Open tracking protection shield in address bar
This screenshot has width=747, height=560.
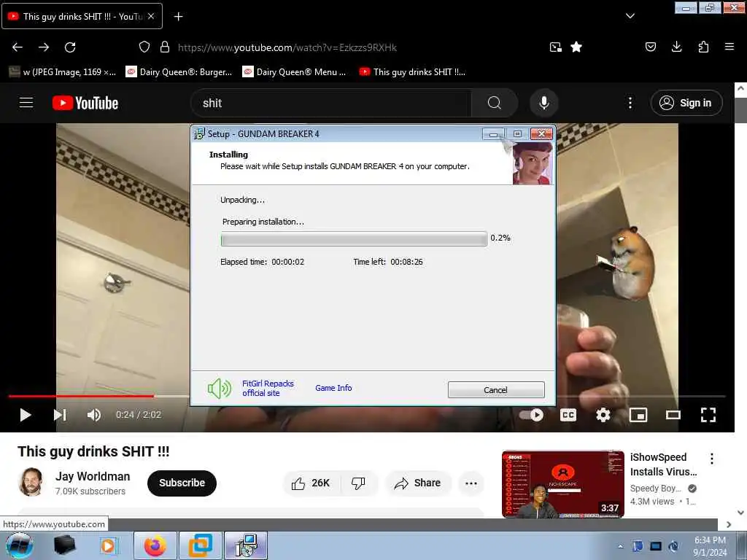pyautogui.click(x=144, y=47)
